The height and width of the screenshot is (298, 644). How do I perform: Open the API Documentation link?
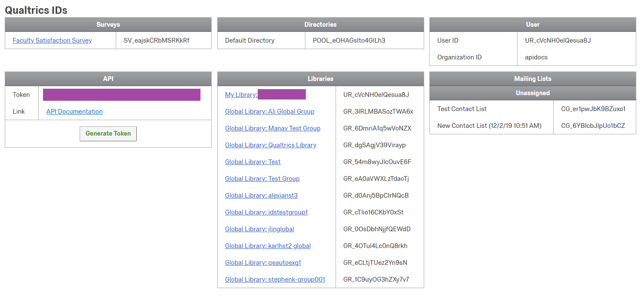coord(74,112)
